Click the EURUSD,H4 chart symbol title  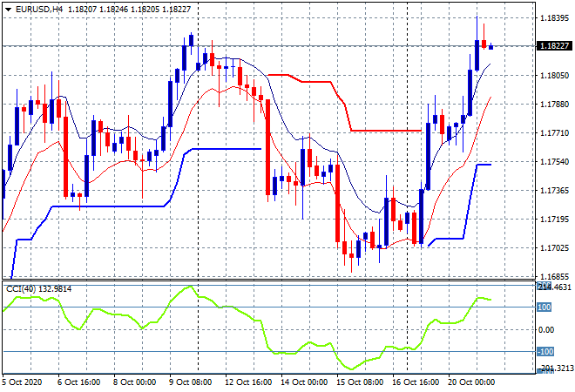(39, 10)
